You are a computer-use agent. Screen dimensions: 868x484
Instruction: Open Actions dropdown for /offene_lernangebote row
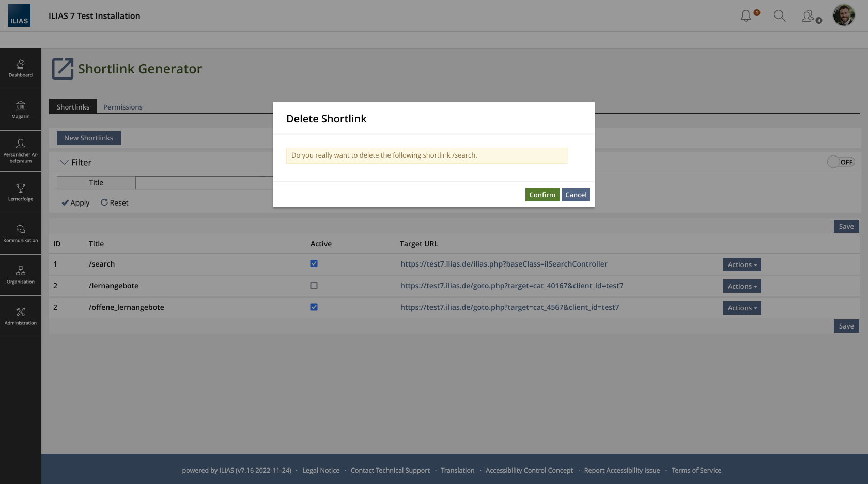point(742,308)
